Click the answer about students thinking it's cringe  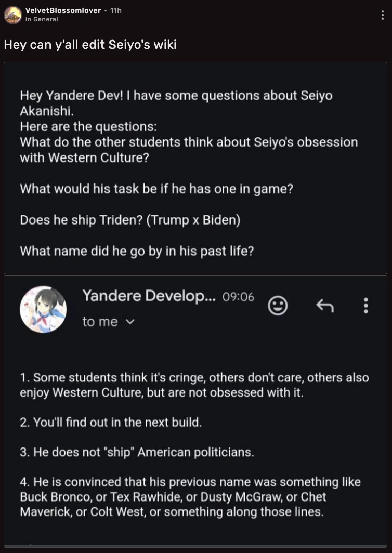(x=194, y=385)
